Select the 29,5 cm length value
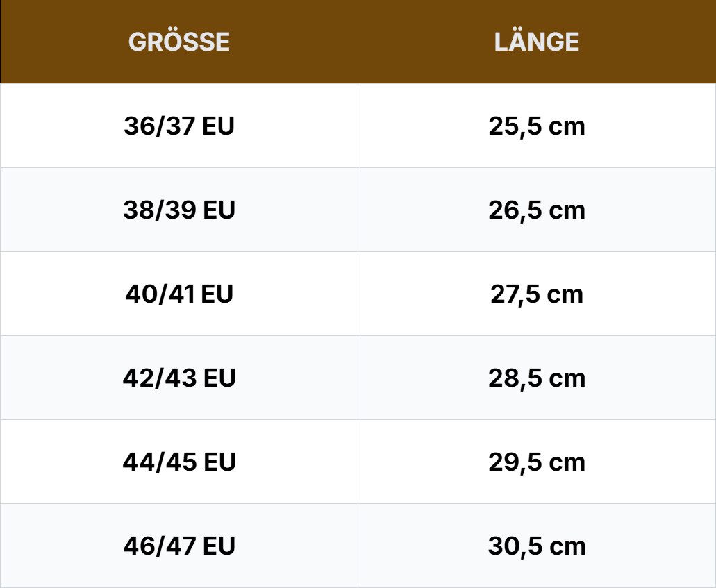Viewport: 716px width, 588px height. point(537,462)
